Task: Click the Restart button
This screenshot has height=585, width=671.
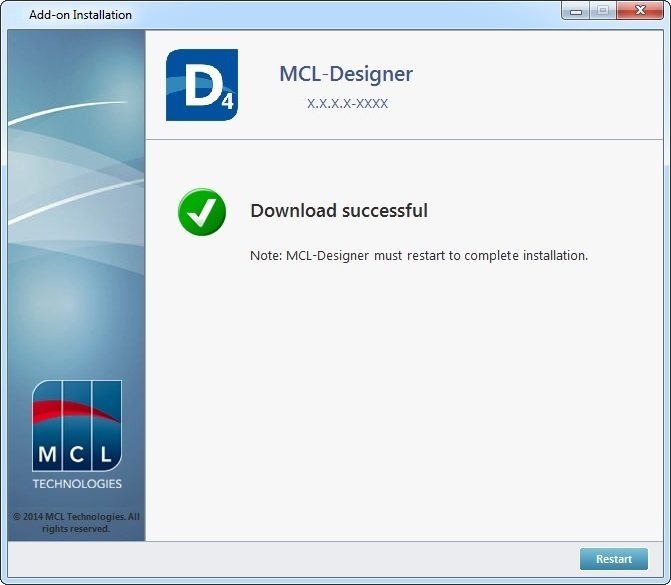Action: [x=613, y=559]
